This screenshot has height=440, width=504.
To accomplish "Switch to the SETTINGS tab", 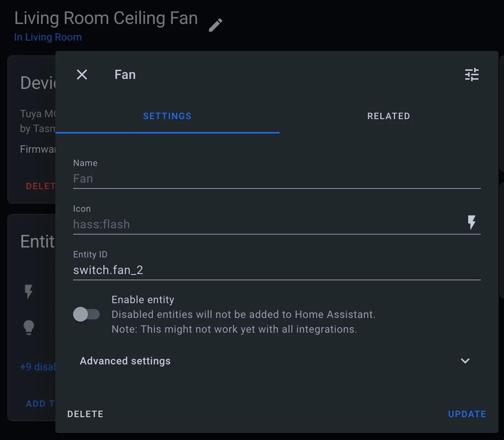I will pos(167,116).
